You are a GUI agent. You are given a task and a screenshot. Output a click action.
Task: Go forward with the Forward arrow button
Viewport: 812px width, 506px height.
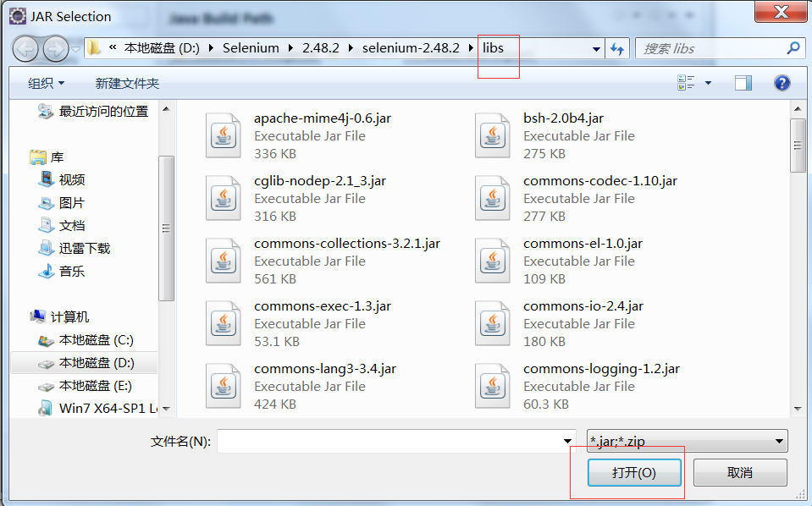55,49
